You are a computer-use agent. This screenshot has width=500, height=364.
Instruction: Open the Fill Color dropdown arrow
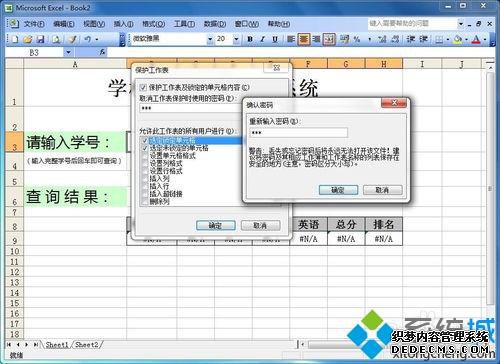[x=466, y=40]
